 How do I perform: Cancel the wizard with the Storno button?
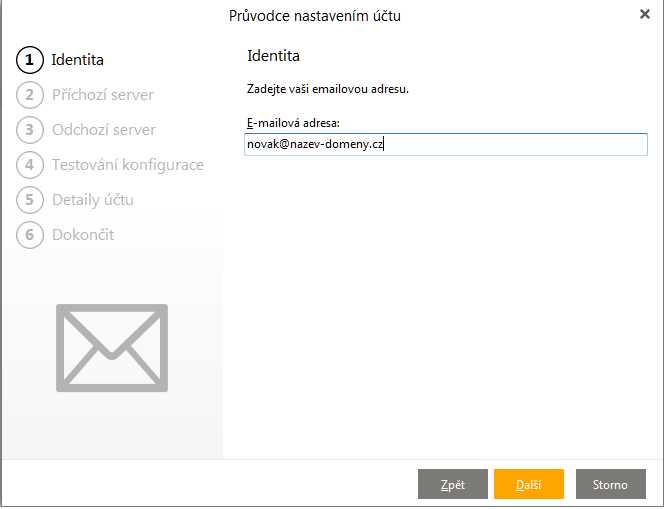click(x=610, y=484)
